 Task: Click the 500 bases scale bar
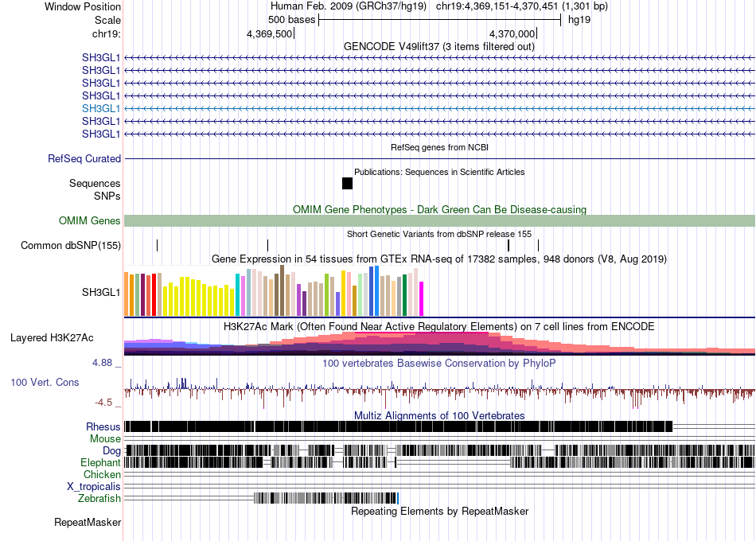coord(440,20)
